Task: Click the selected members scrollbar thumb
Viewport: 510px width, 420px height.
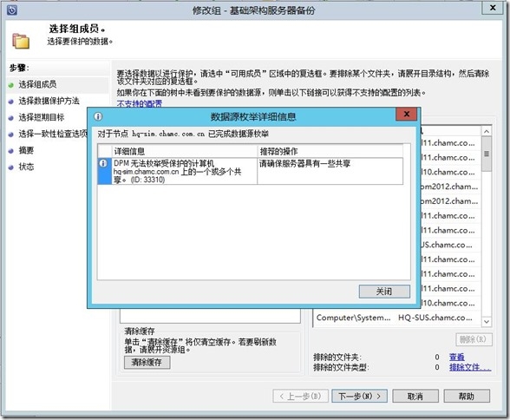Action: tap(487, 154)
